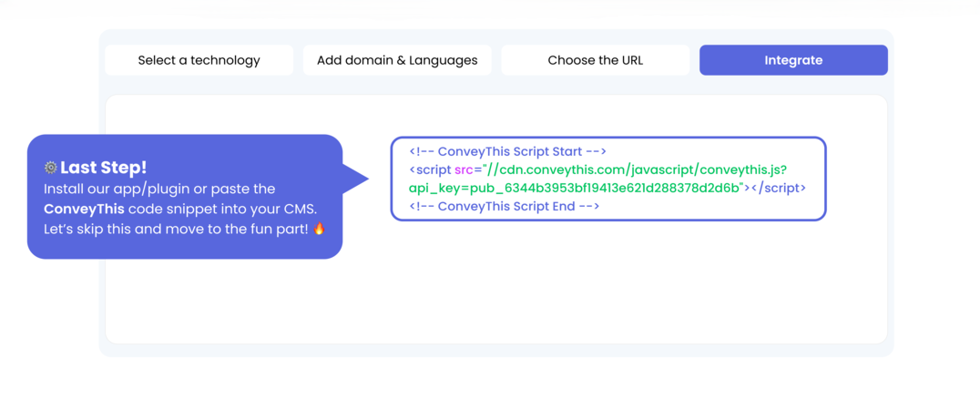This screenshot has width=980, height=420.
Task: Click the fire emoji in the tooltip
Action: [319, 229]
